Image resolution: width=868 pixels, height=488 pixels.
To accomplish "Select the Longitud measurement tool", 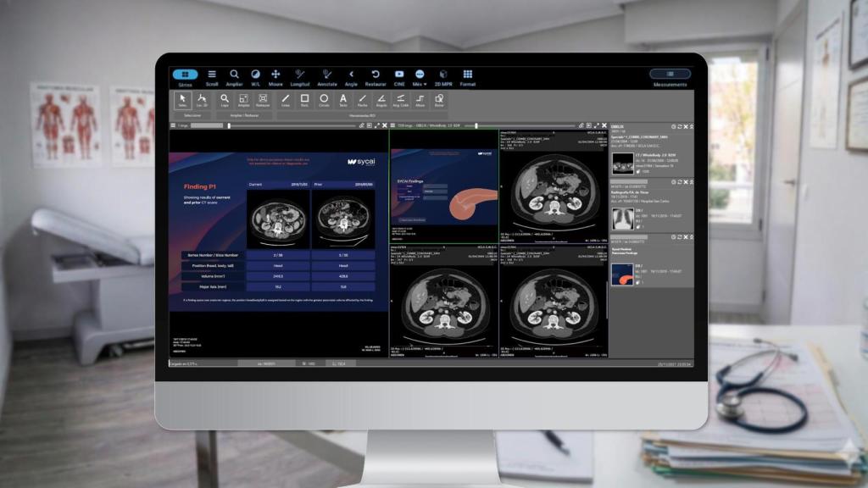I will (x=299, y=77).
